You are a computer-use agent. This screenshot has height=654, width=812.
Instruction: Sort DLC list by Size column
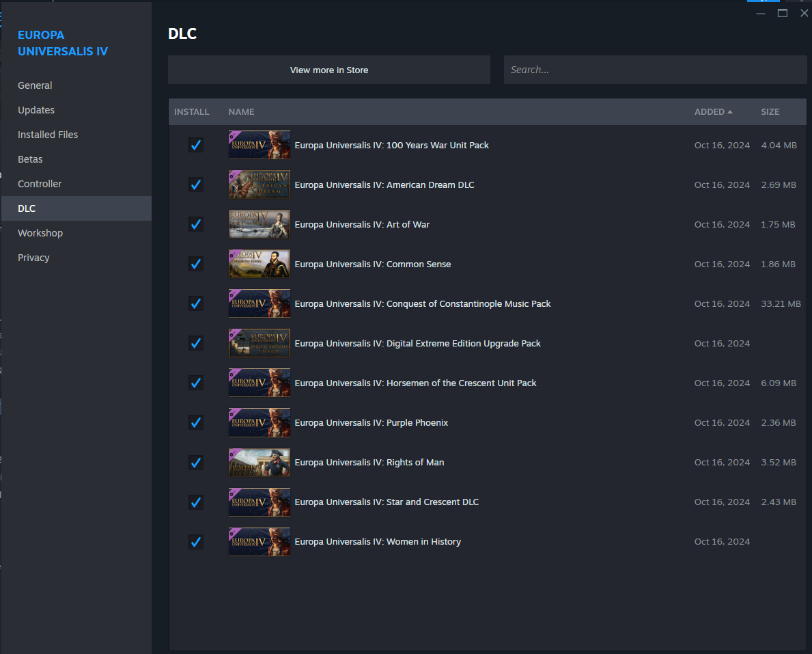click(x=770, y=111)
